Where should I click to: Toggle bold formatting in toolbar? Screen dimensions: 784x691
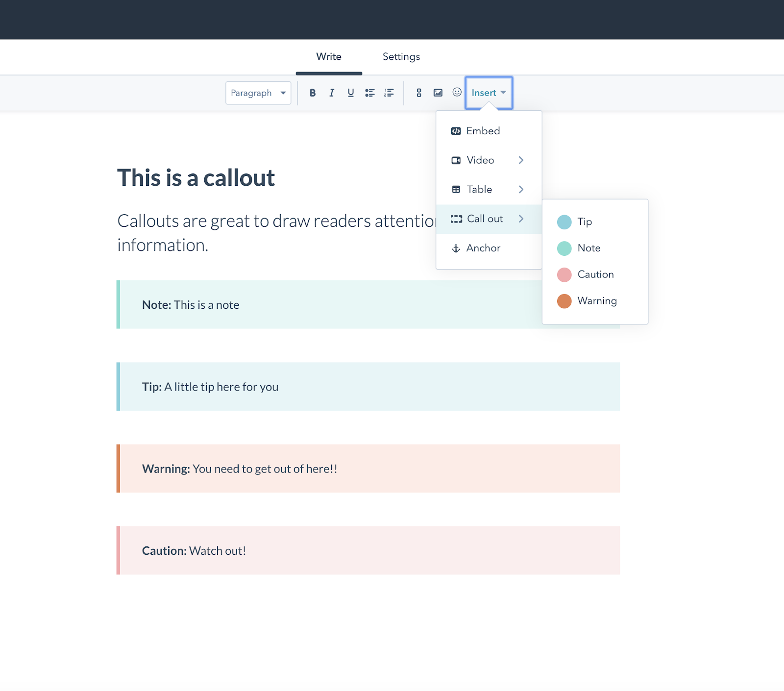[312, 93]
